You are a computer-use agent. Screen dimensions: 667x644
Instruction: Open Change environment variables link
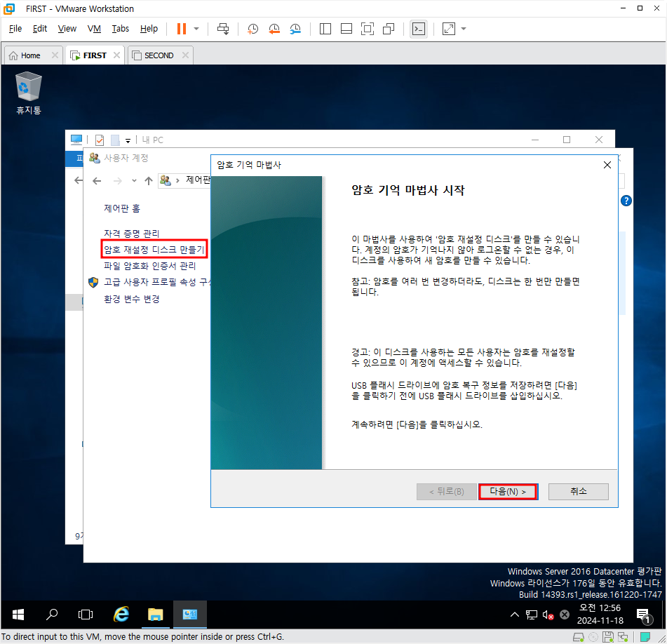click(131, 299)
